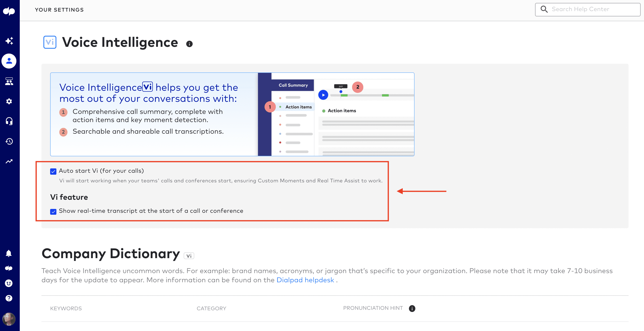Open the gear admin settings icon

(9, 101)
